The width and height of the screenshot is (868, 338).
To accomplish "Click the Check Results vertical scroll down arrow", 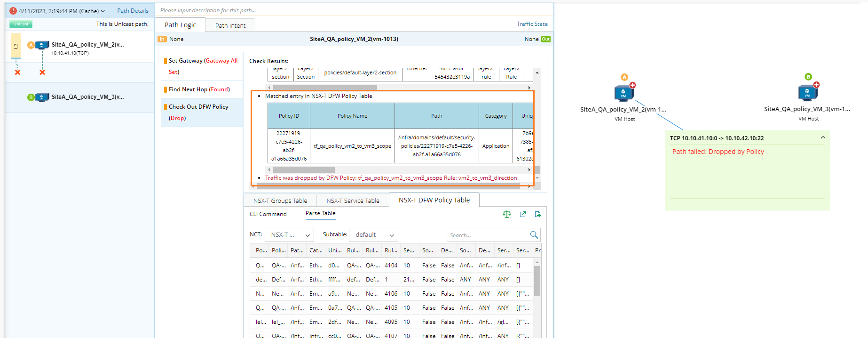I will tap(537, 178).
